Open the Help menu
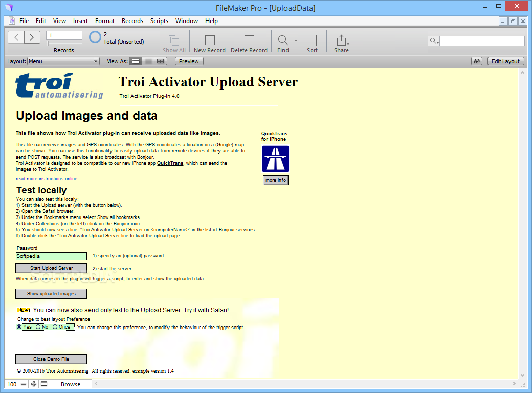 click(211, 21)
